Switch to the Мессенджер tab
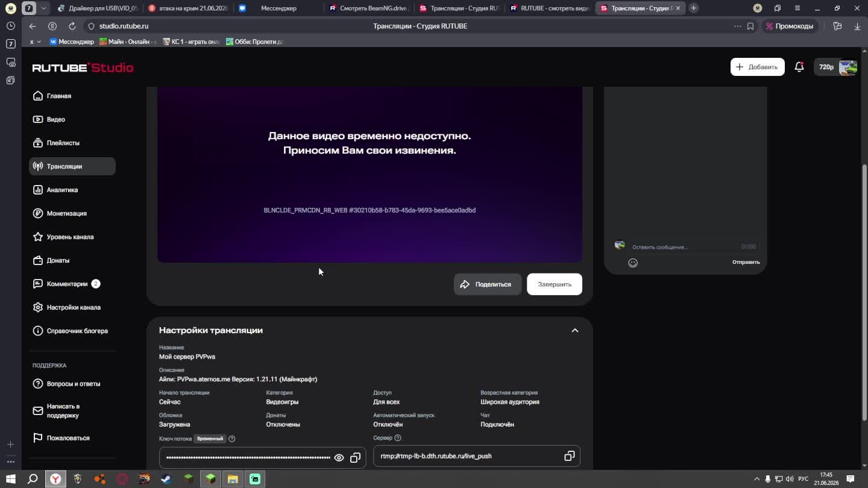This screenshot has height=488, width=868. pyautogui.click(x=278, y=8)
